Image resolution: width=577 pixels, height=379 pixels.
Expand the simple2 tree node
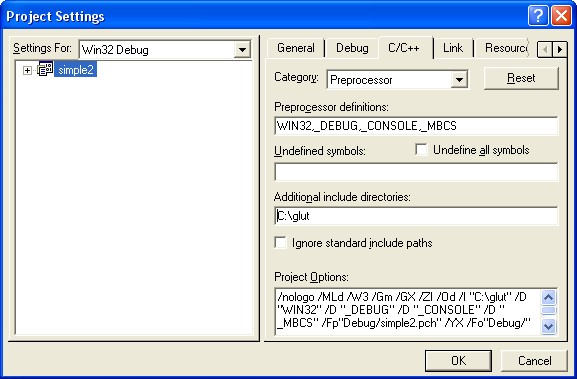coord(27,70)
